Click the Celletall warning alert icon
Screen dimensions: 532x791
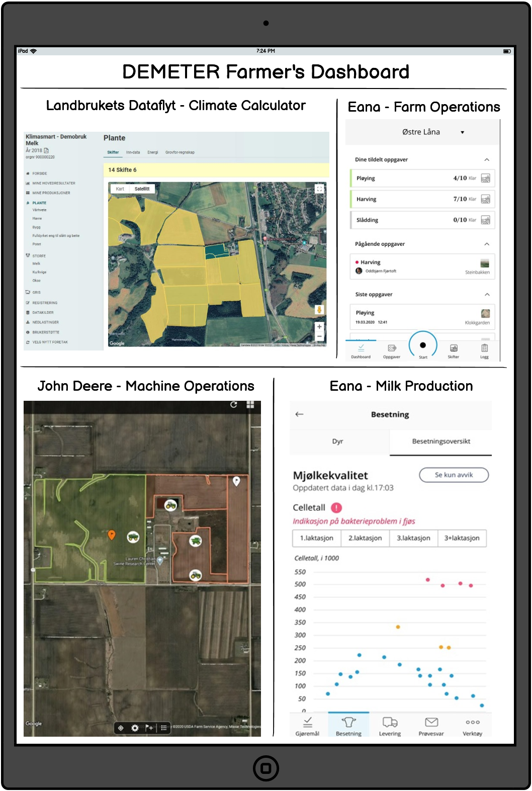pos(336,508)
